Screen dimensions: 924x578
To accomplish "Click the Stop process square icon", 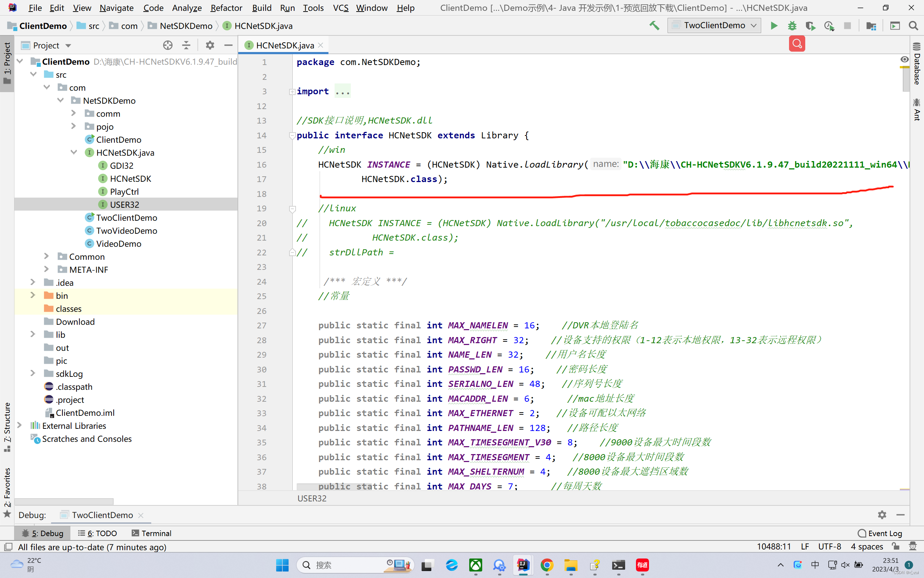I will click(847, 26).
